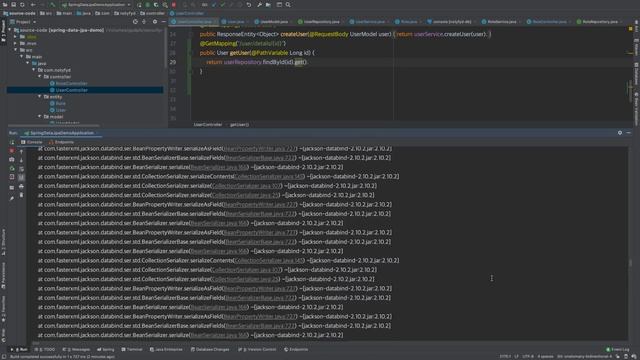The image size is (640, 360).
Task: Print console output with printer icon
Action: 22,187
